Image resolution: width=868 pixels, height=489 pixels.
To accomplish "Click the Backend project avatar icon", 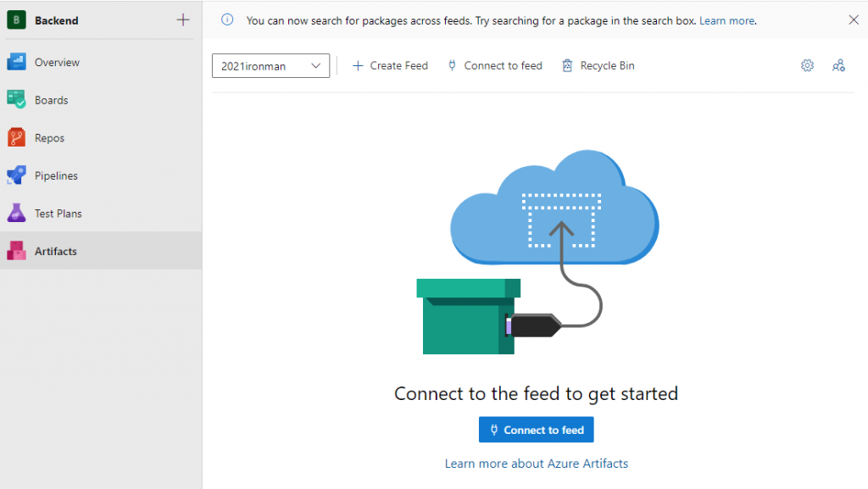I will pyautogui.click(x=16, y=19).
